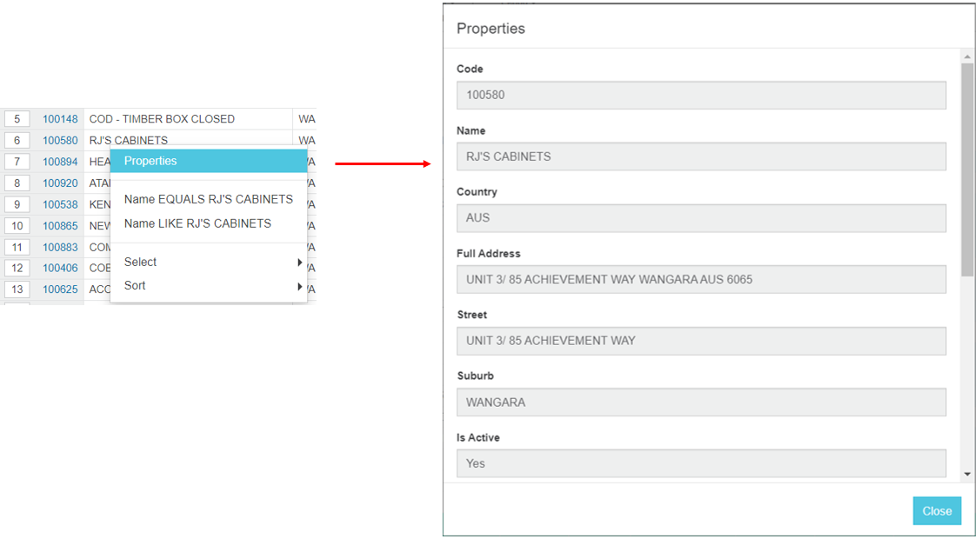This screenshot has width=980, height=539.
Task: Click Properties in the context menu
Action: tap(150, 161)
